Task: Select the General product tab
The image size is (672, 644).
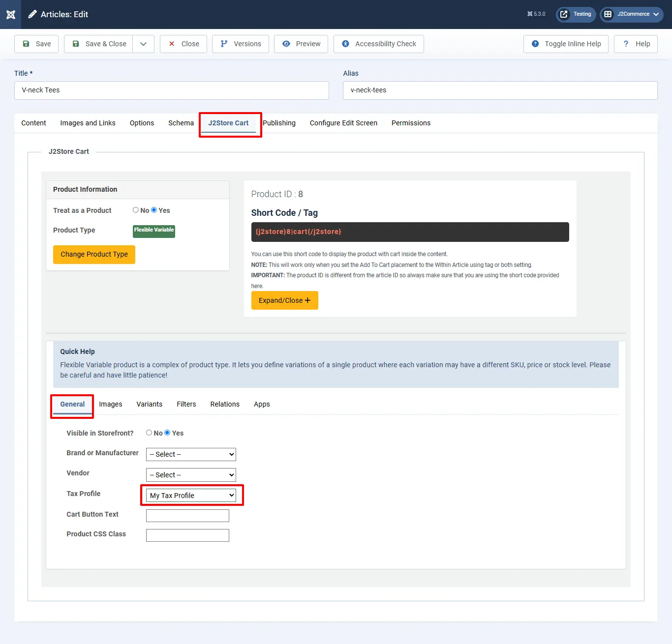Action: pos(72,404)
